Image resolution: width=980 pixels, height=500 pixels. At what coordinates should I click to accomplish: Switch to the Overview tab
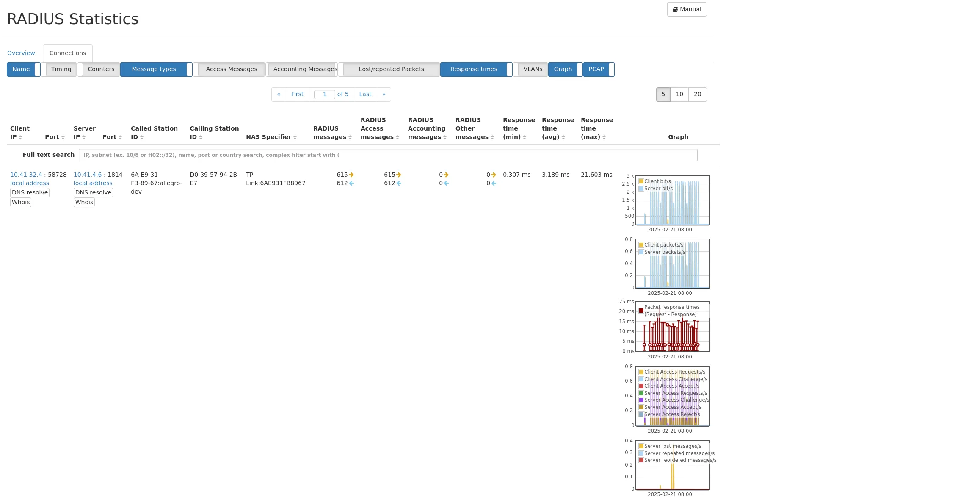point(21,53)
